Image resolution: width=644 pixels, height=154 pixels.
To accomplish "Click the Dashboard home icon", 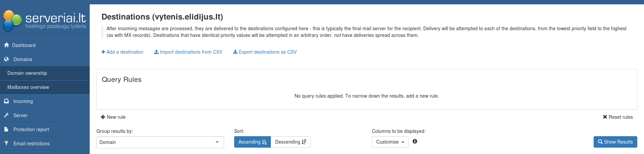I will 6,45.
